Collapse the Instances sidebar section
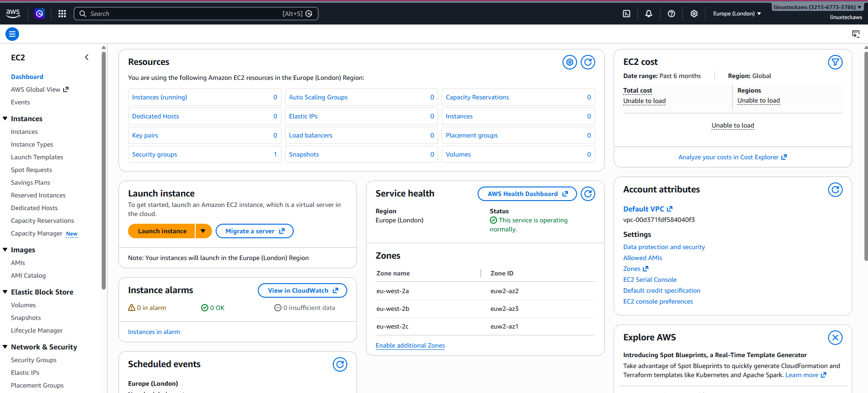The image size is (868, 393). [x=5, y=118]
